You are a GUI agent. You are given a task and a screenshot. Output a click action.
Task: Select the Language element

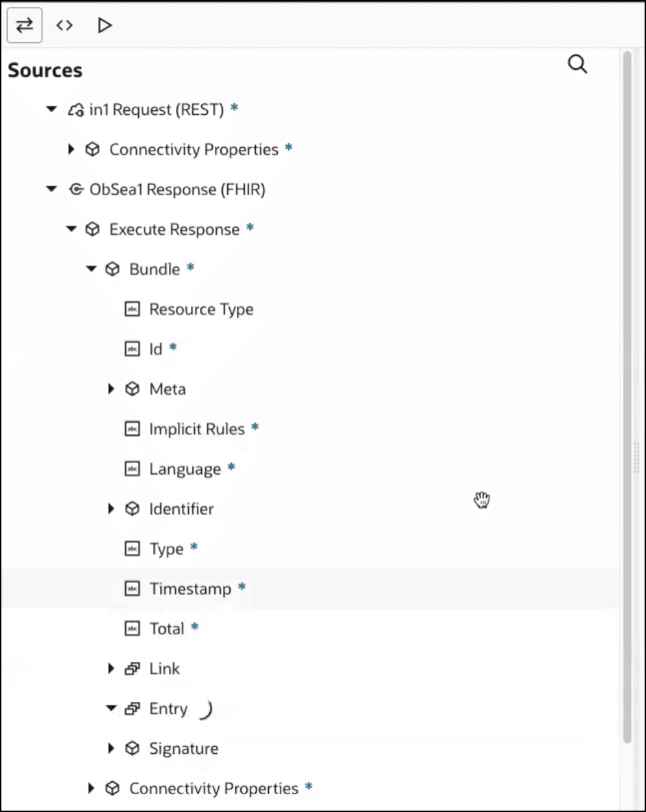(185, 469)
